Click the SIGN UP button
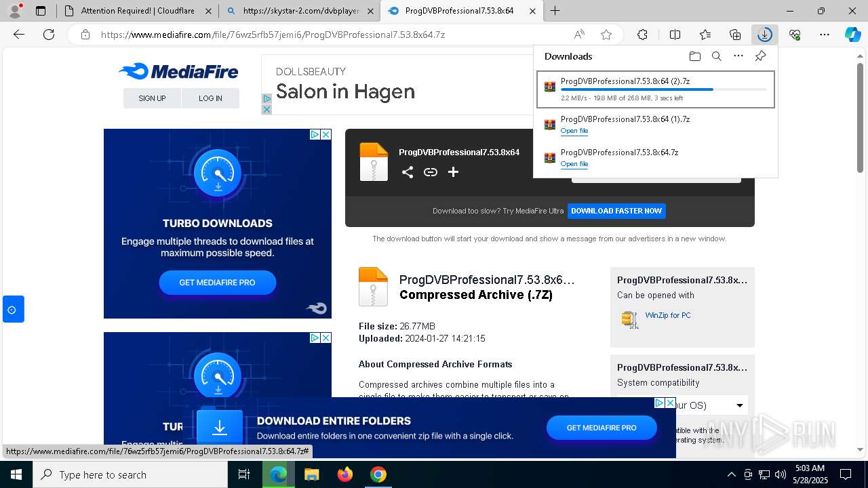 [152, 98]
